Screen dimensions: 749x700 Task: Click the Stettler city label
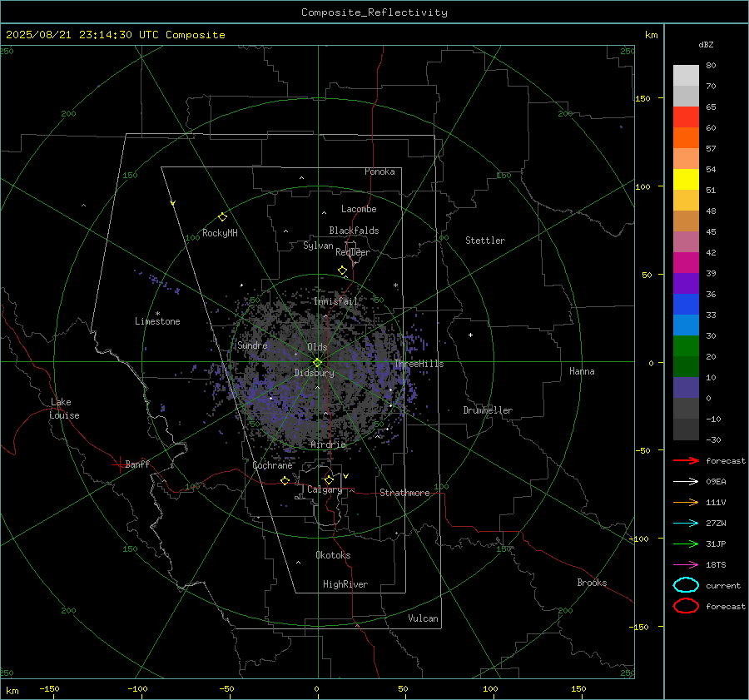[x=485, y=241]
